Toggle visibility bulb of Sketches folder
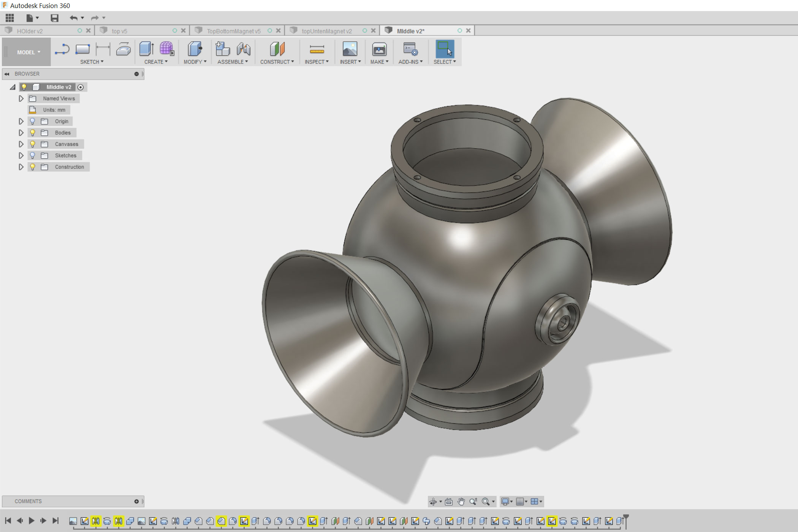 pos(33,155)
